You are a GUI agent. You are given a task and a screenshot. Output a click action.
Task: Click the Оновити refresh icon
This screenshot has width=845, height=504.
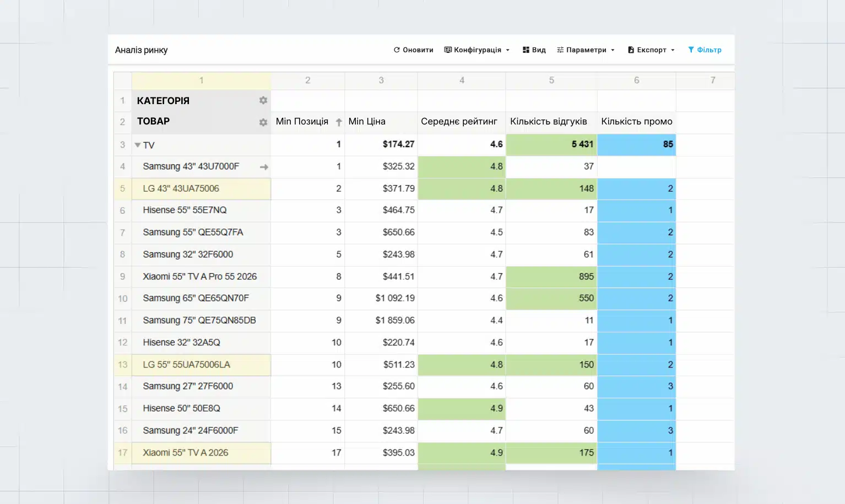point(397,50)
